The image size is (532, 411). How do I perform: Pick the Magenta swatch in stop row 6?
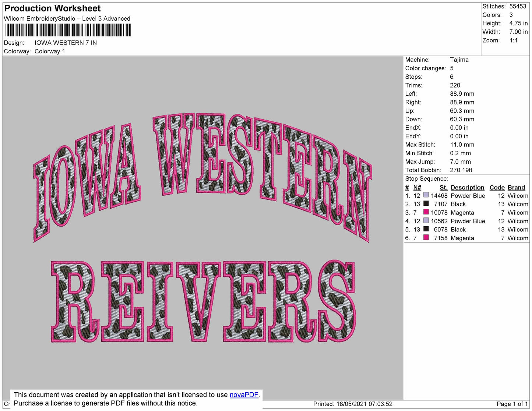pos(426,237)
